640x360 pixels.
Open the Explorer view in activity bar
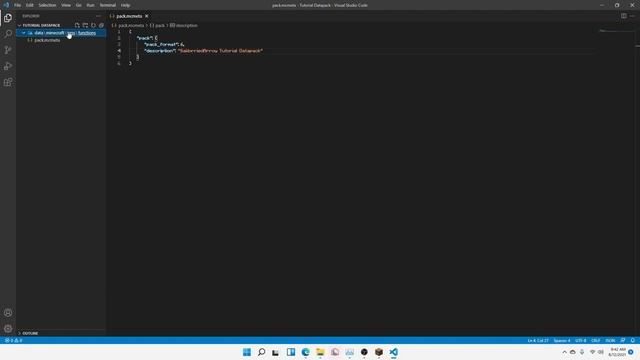coord(8,18)
